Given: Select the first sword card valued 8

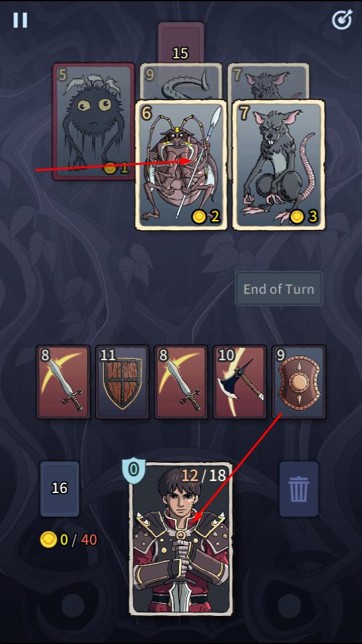Looking at the screenshot, I should (x=63, y=382).
